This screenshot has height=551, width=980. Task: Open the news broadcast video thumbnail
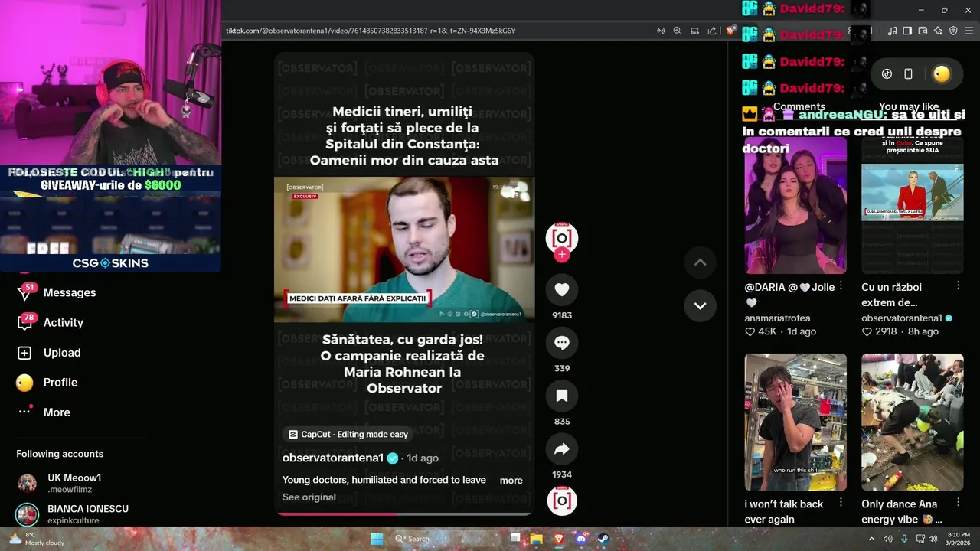click(913, 205)
